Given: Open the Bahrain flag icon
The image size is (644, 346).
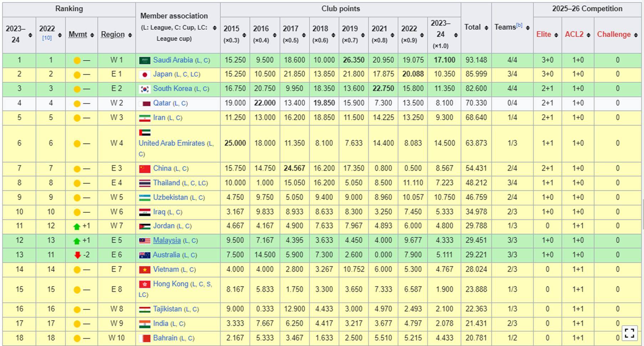Looking at the screenshot, I should 144,338.
